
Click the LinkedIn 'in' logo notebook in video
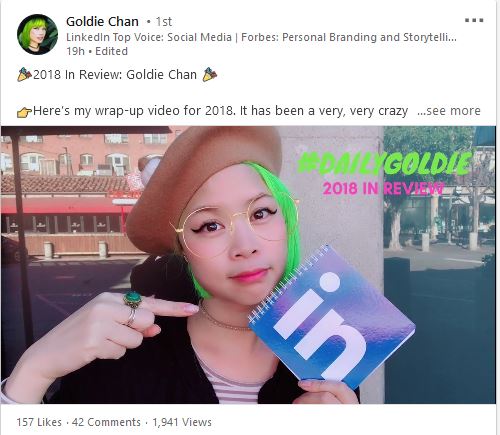pyautogui.click(x=332, y=317)
